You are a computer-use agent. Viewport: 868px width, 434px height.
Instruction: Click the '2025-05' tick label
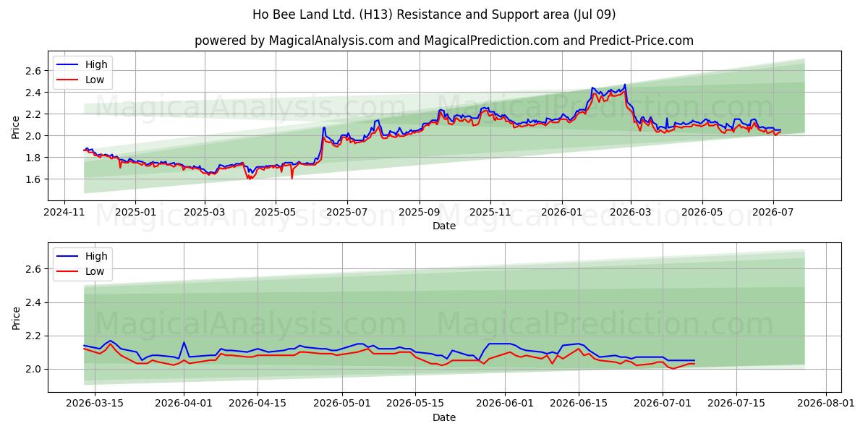(x=275, y=212)
